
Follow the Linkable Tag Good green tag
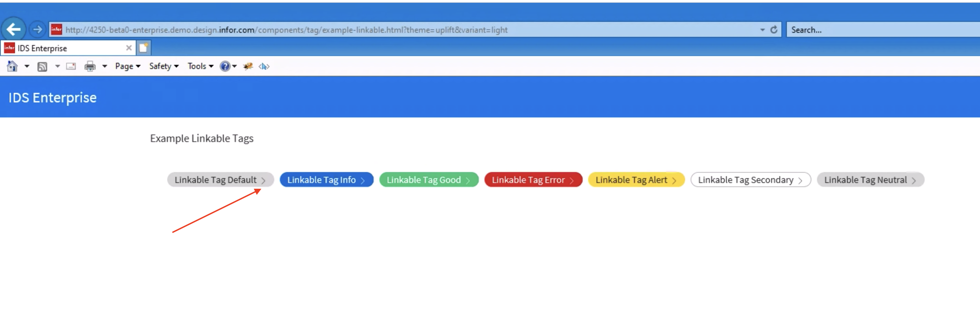429,180
